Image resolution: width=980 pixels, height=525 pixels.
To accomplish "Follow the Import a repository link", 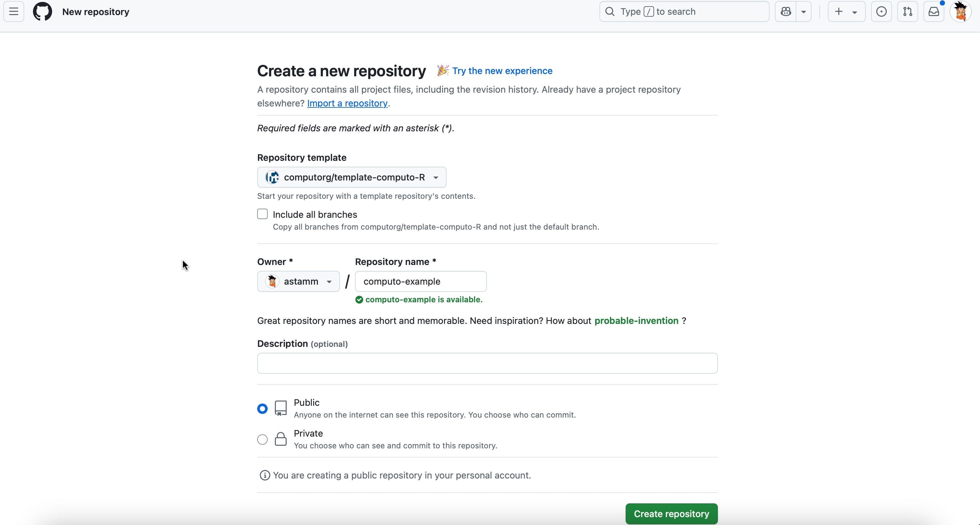I will [347, 103].
